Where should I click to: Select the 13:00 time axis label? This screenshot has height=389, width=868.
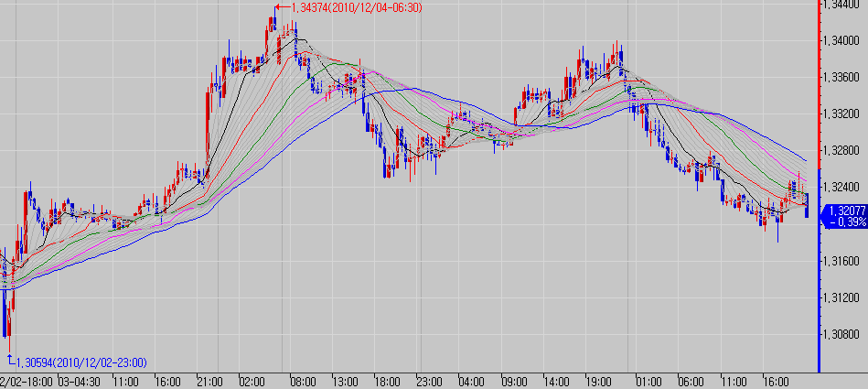click(x=344, y=381)
